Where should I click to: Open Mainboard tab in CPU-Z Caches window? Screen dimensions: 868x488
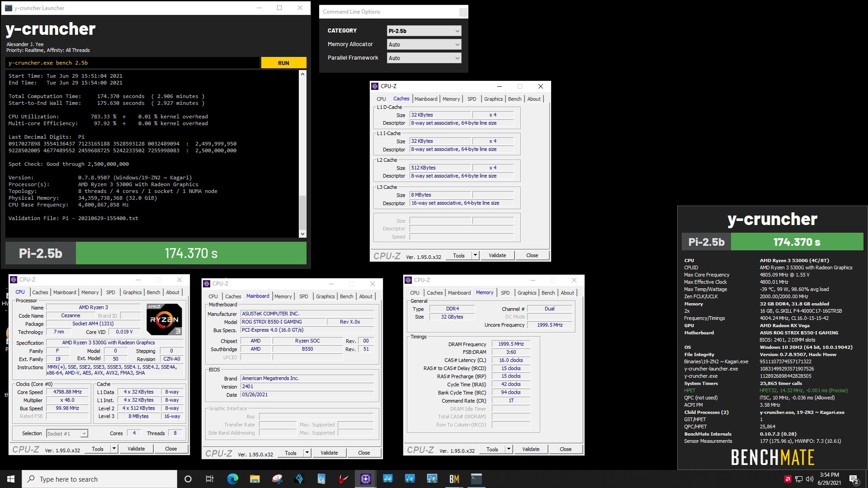tap(426, 99)
